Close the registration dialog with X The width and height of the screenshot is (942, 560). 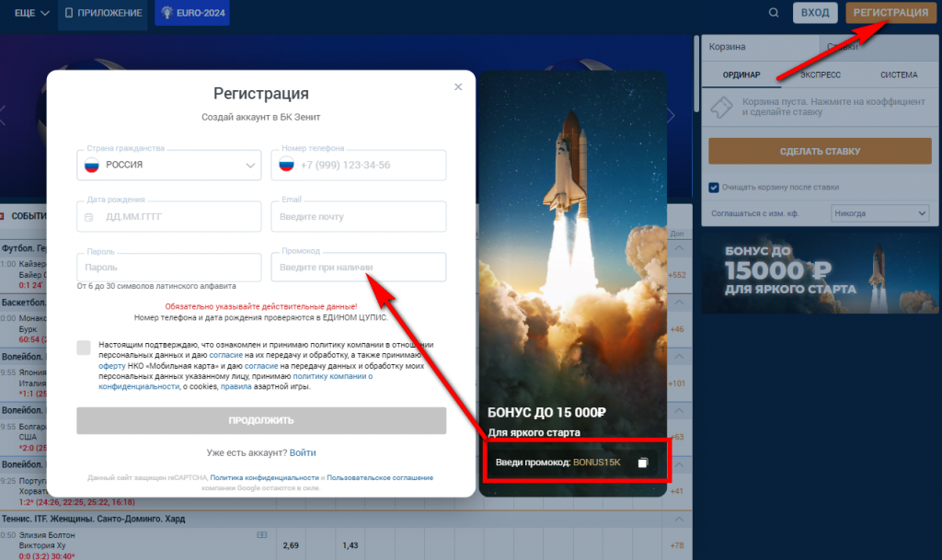click(x=458, y=87)
